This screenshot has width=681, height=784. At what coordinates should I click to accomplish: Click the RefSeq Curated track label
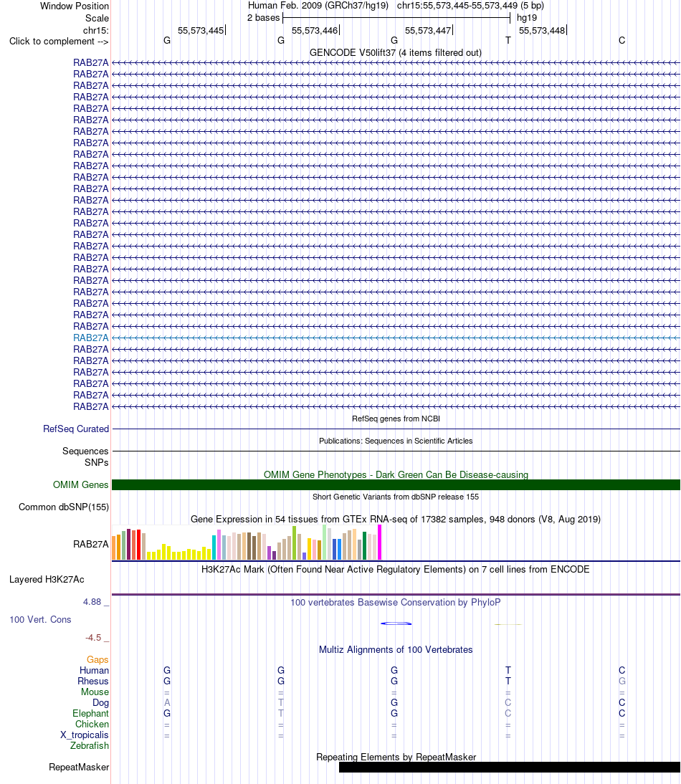click(76, 429)
